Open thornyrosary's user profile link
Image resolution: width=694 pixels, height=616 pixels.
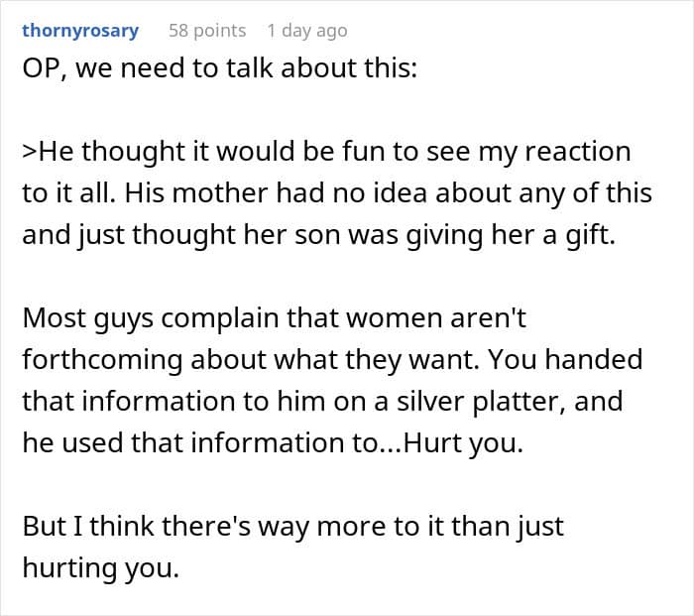point(80,31)
